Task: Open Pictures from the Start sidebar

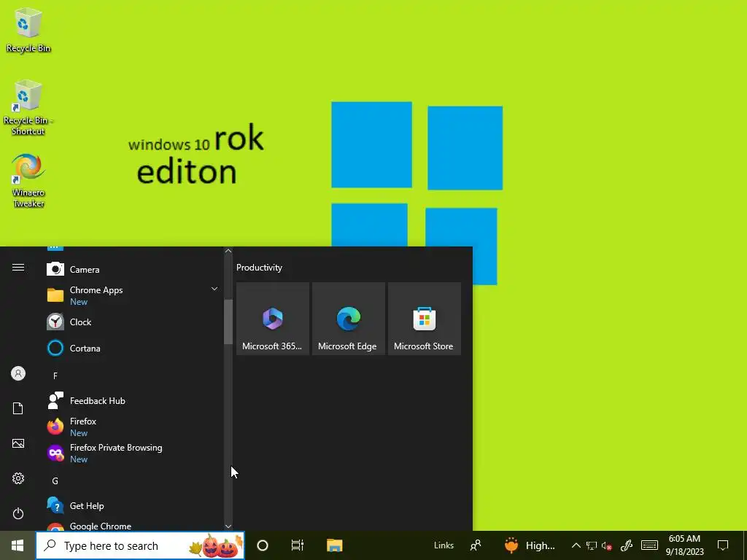Action: [18, 443]
